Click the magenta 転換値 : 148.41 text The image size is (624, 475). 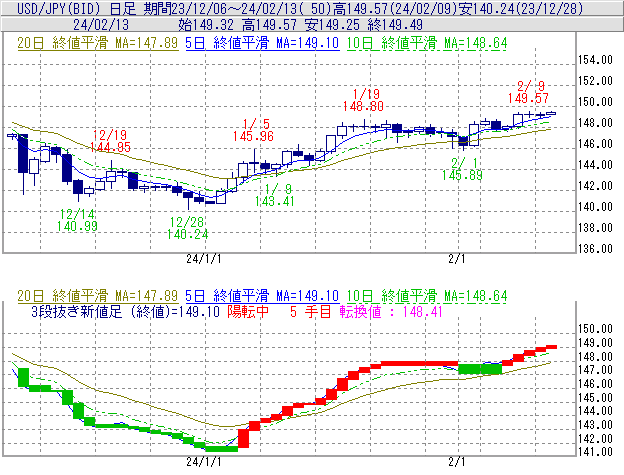(x=391, y=312)
